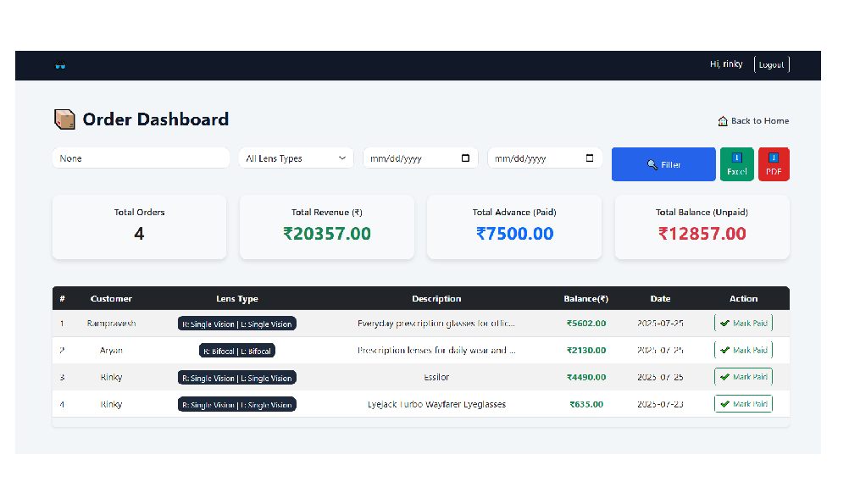Image resolution: width=849 pixels, height=504 pixels.
Task: Open calendar picker on second date field
Action: tap(590, 158)
